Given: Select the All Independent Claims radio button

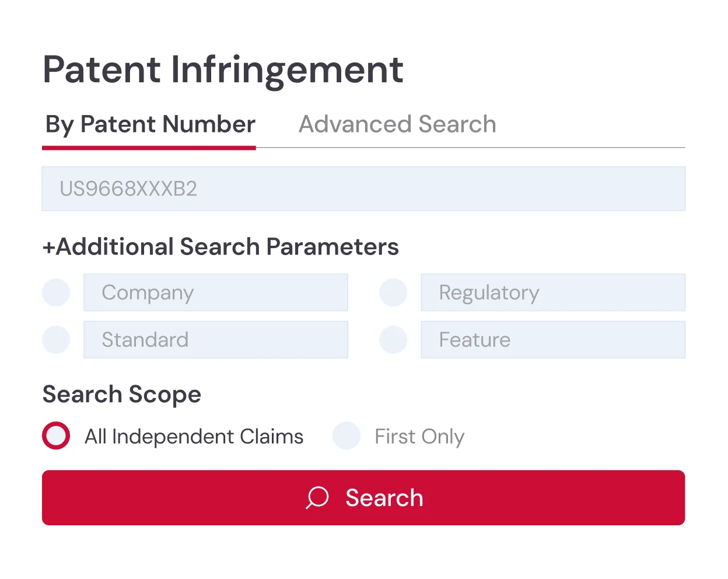Looking at the screenshot, I should [x=55, y=435].
